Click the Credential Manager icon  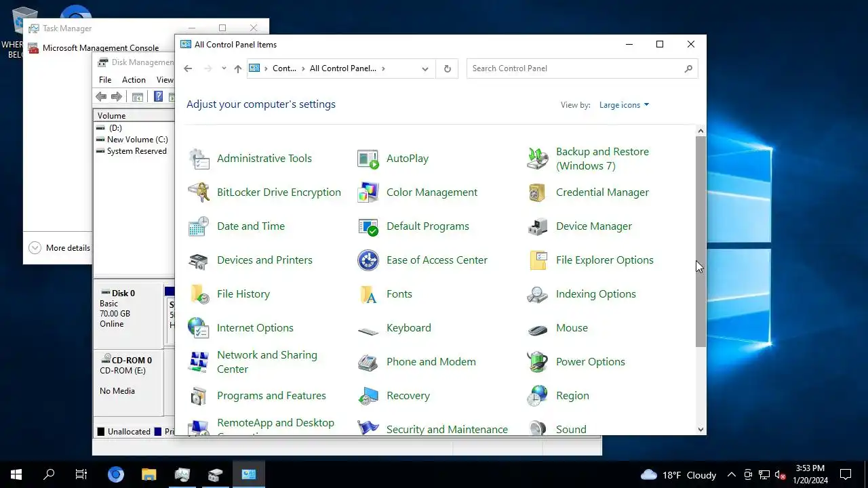(x=538, y=192)
